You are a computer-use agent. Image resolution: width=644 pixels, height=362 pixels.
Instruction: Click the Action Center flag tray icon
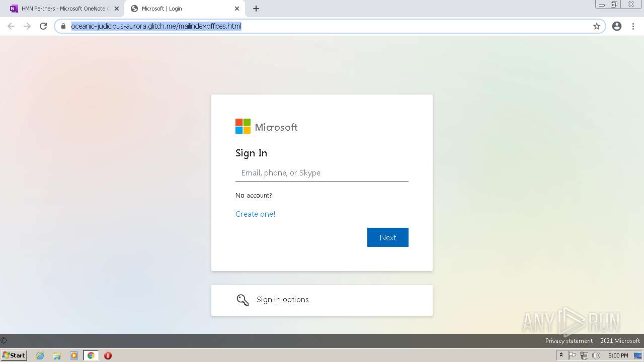click(572, 355)
